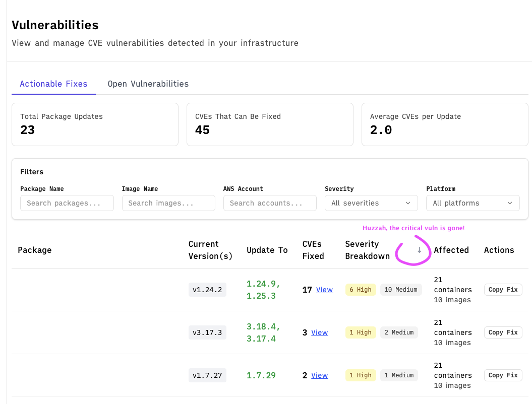
Task: Select the Actionable Fixes tab
Action: click(x=53, y=84)
